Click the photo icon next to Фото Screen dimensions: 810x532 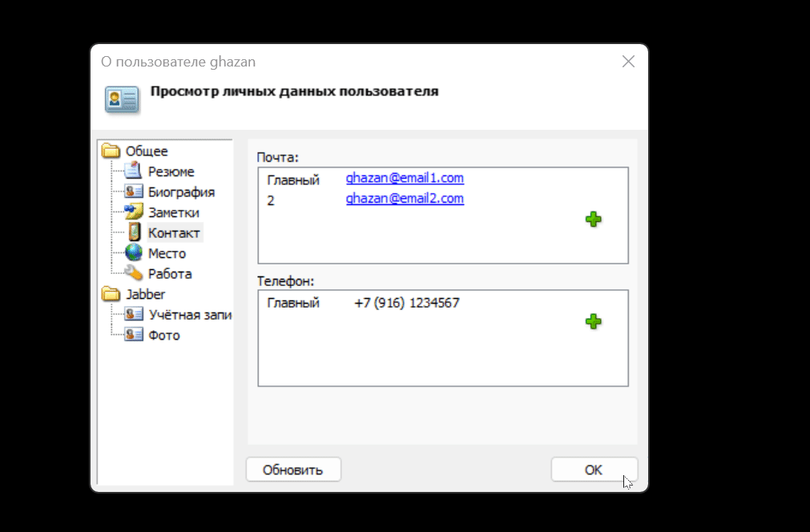coord(135,335)
